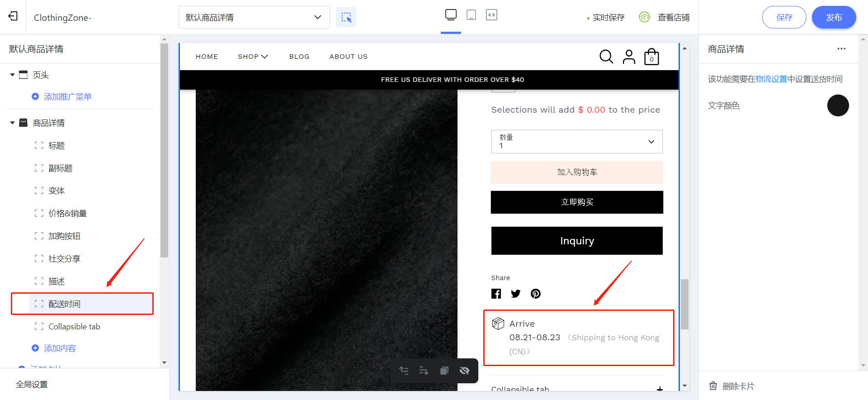The width and height of the screenshot is (868, 400).
Task: Click the duplicate block icon
Action: (444, 371)
